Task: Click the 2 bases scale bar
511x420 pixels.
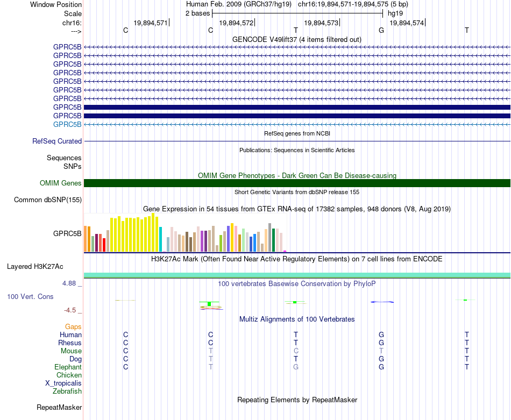Action: [297, 13]
